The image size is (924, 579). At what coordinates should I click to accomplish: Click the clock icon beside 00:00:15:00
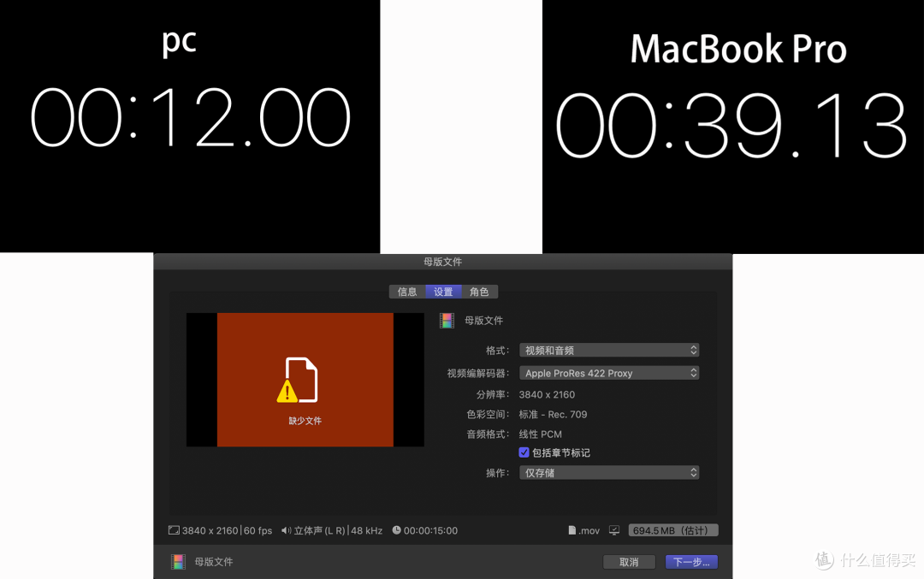point(397,530)
